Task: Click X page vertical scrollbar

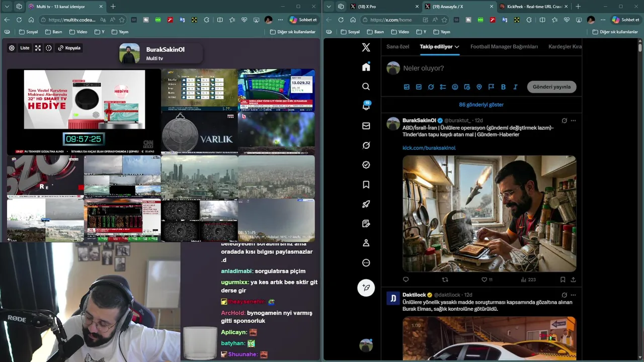Action: pos(640,48)
